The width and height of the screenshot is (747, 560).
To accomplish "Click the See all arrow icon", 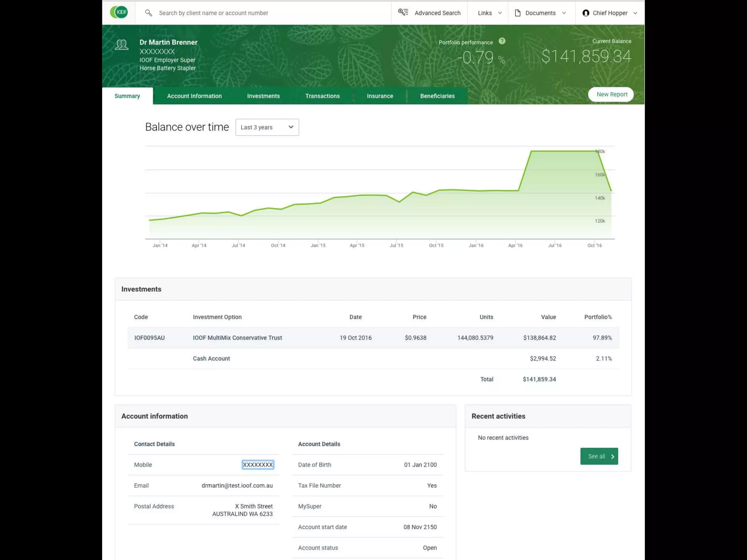I will pos(612,456).
